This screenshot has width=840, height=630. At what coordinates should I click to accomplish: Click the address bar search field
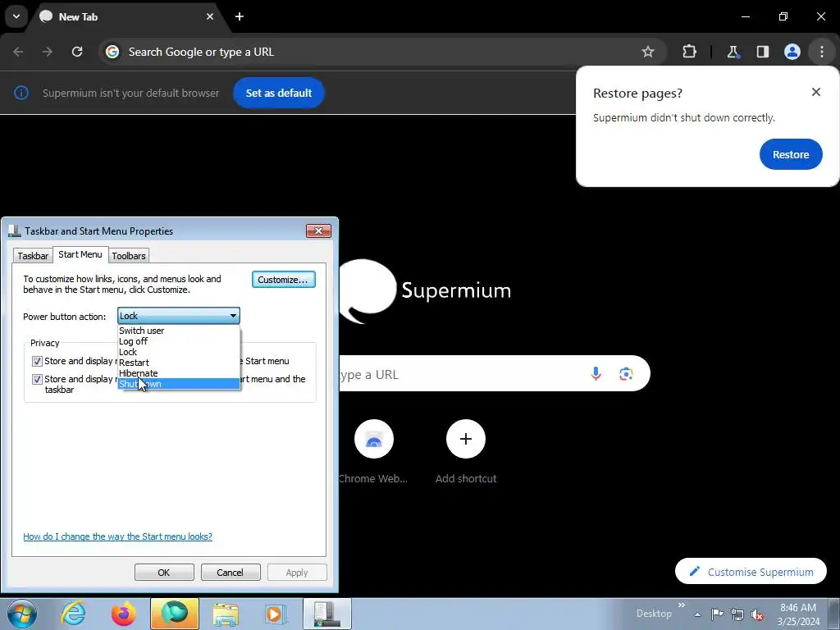(382, 52)
